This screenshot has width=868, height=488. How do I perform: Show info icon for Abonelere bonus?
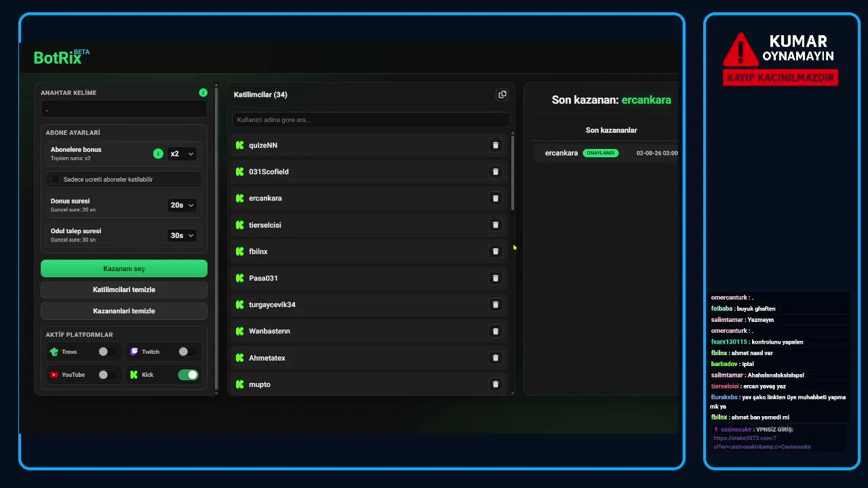[x=158, y=154]
